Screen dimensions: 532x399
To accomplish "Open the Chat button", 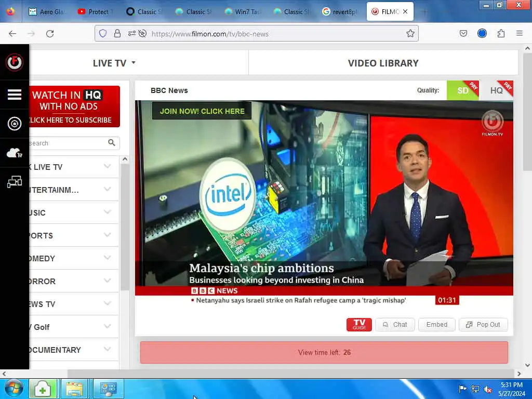I will point(395,324).
